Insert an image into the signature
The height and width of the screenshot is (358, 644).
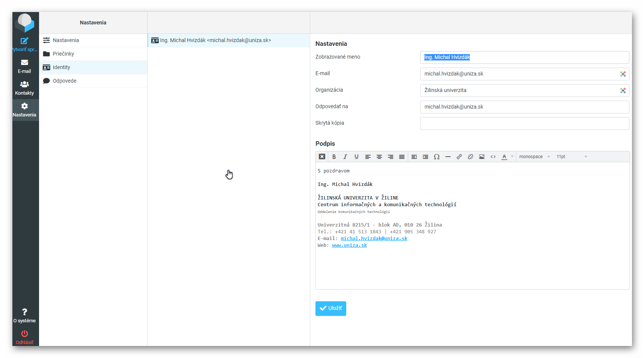coord(481,157)
